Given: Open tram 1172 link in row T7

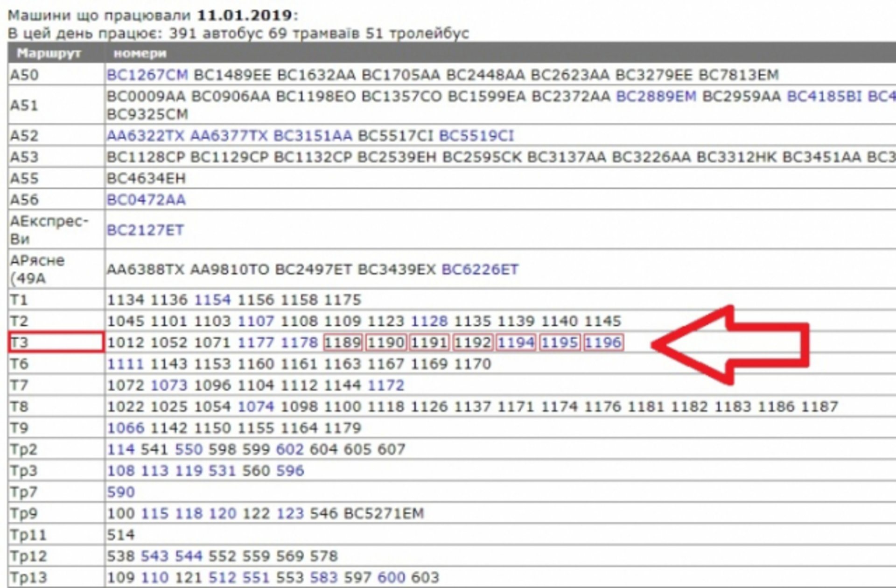Looking at the screenshot, I should coord(385,385).
